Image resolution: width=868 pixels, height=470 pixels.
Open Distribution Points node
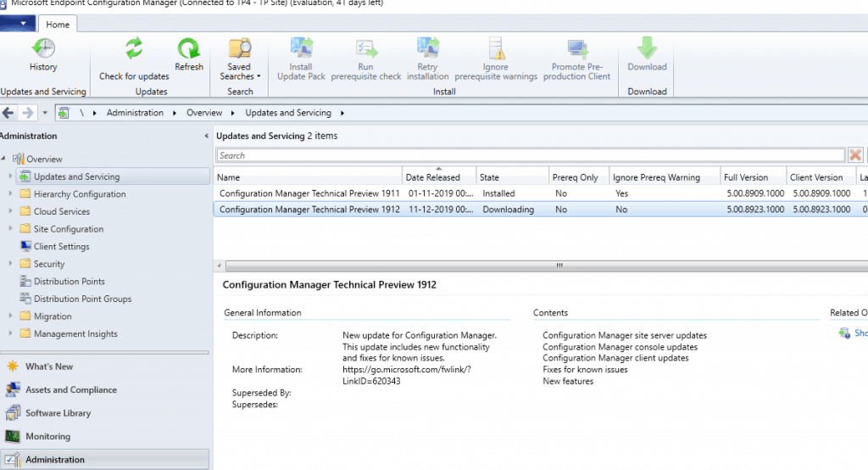point(70,281)
